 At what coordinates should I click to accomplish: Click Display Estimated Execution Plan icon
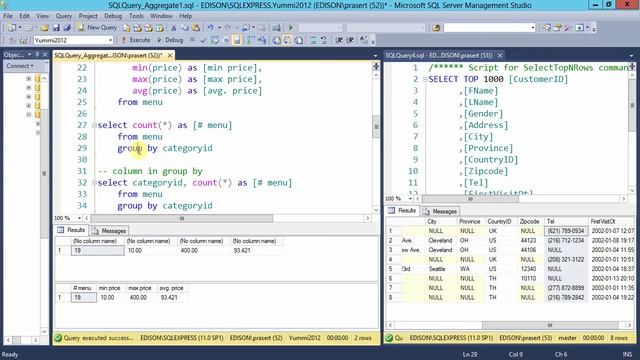coord(215,40)
